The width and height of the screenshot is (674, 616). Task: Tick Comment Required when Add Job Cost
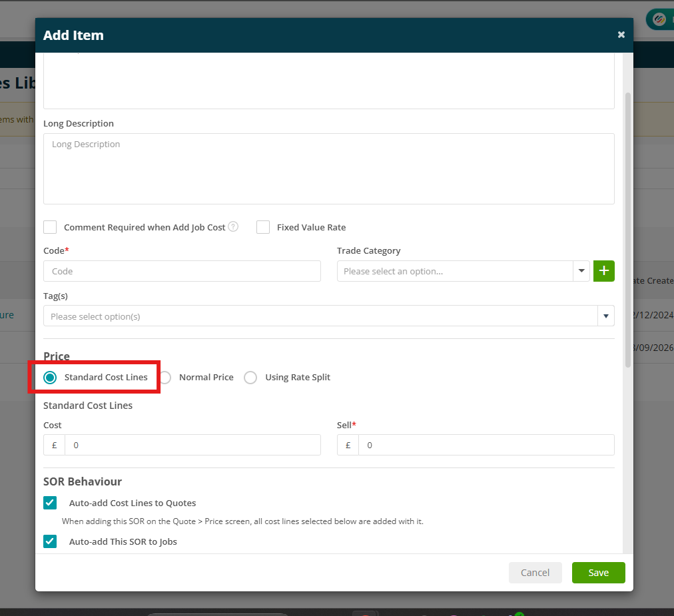[50, 227]
